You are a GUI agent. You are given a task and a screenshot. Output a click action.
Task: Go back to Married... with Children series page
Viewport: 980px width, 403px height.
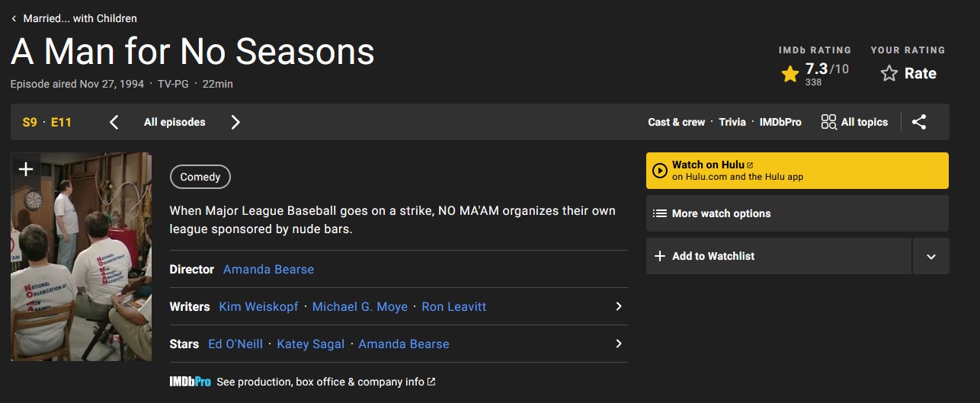coord(75,18)
